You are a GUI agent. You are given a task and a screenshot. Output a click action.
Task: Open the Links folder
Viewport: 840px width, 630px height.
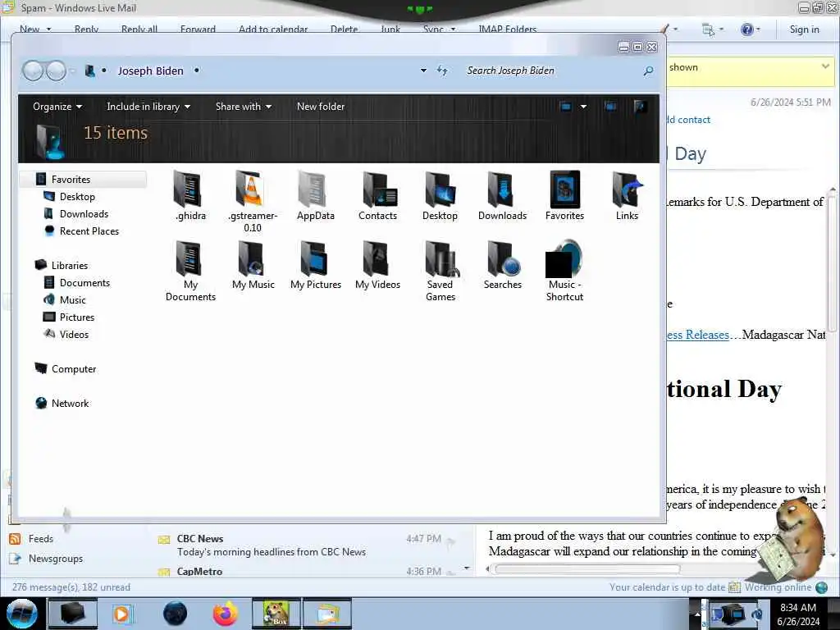[627, 195]
